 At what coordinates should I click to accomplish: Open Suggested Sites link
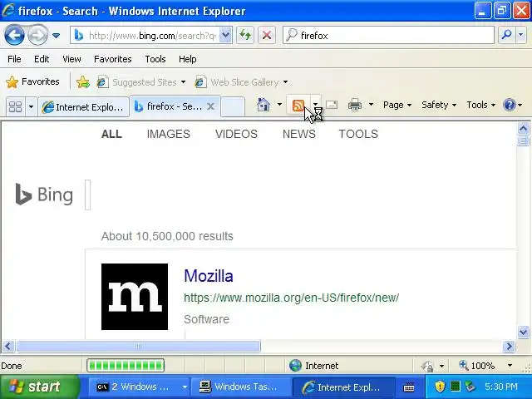point(141,82)
